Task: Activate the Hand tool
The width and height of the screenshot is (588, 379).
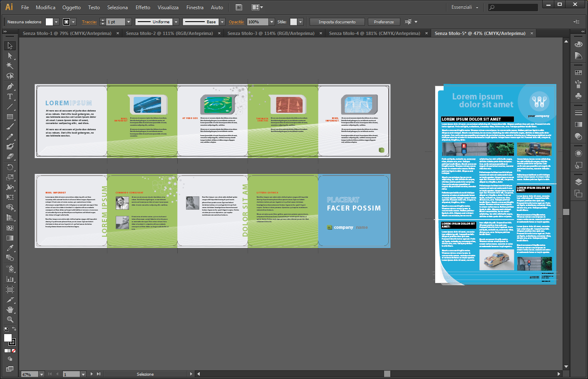Action: 10,310
